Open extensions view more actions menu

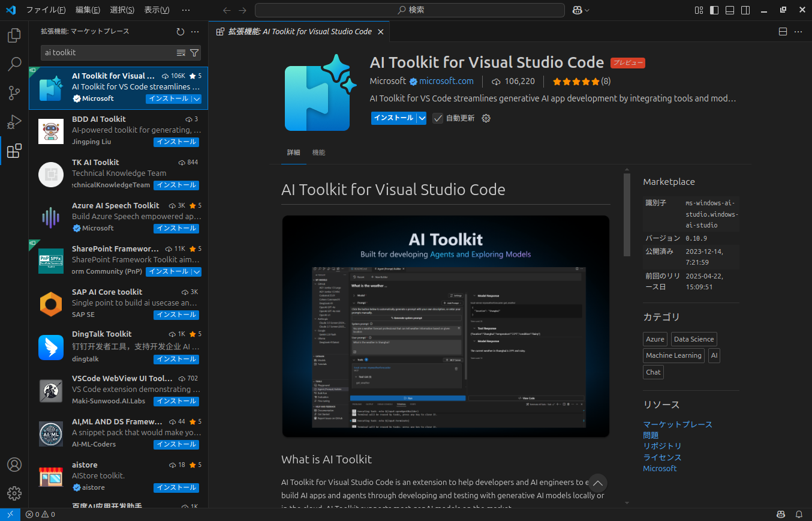[195, 31]
